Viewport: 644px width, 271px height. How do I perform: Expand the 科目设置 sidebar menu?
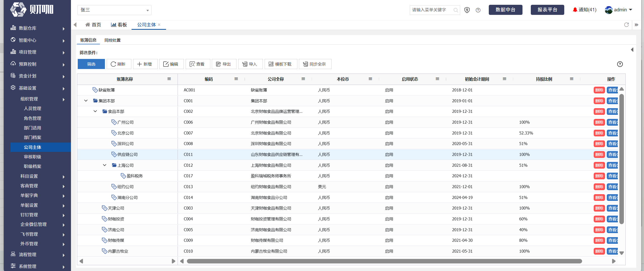[x=42, y=176]
